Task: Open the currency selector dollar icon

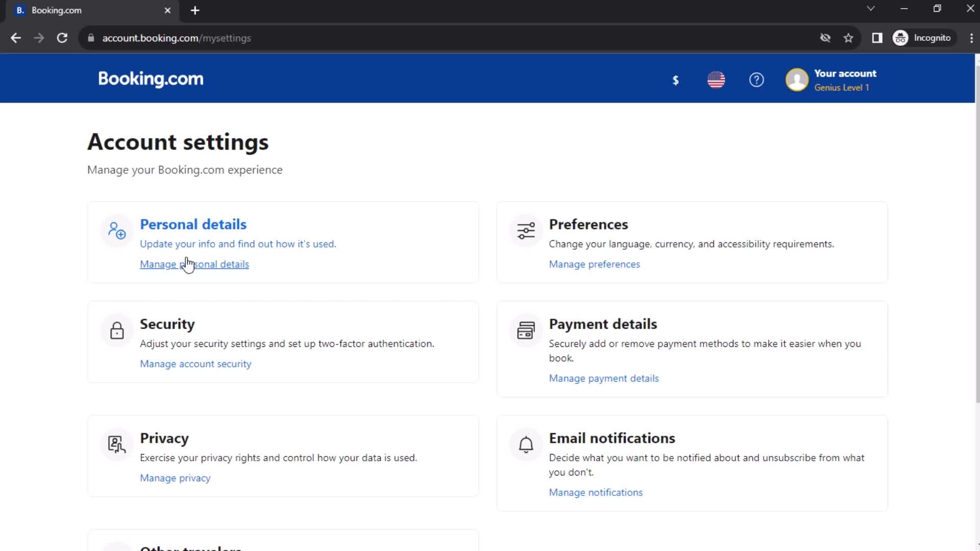Action: click(x=675, y=80)
